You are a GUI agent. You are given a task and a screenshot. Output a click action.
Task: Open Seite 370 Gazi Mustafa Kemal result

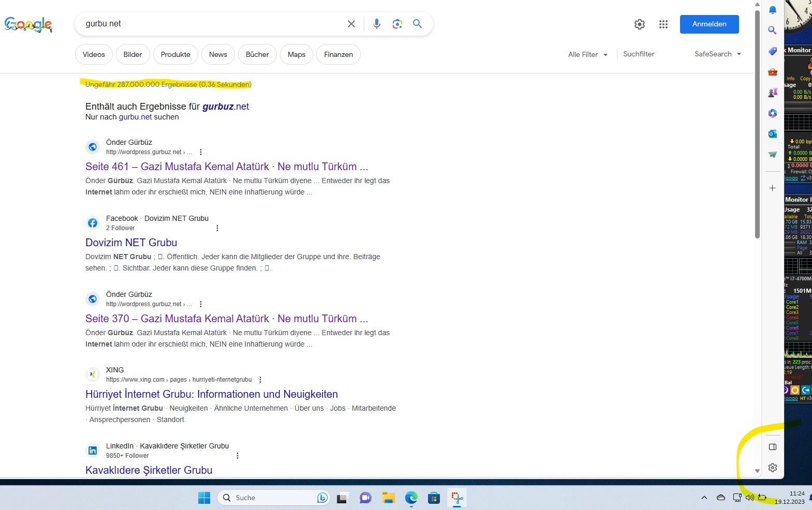click(x=227, y=319)
